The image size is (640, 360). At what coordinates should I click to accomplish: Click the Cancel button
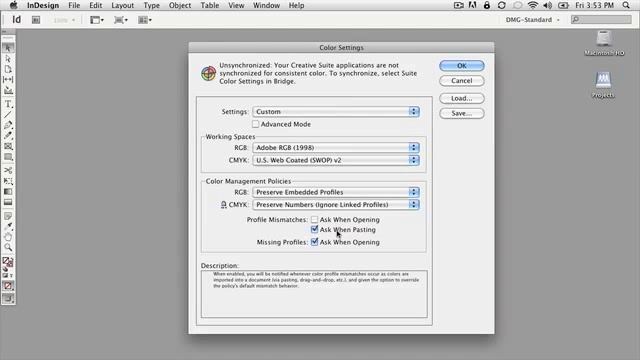point(462,81)
